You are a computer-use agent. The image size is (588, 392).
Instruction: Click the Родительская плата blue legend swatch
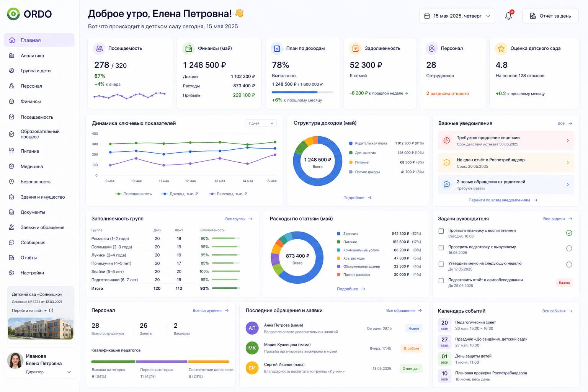point(351,143)
